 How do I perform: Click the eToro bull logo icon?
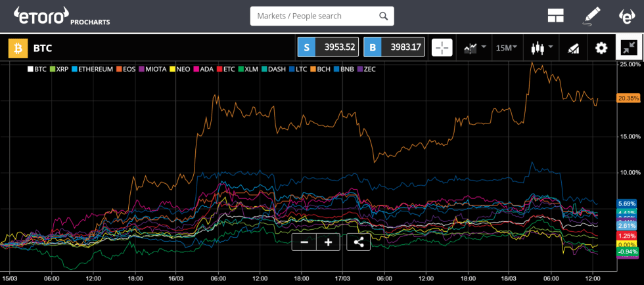coord(627,16)
